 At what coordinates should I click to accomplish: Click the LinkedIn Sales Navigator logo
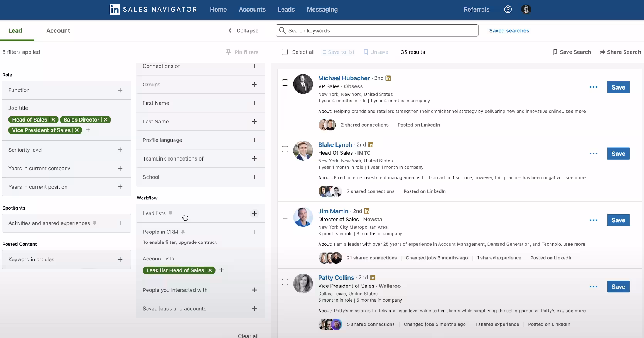tap(153, 9)
